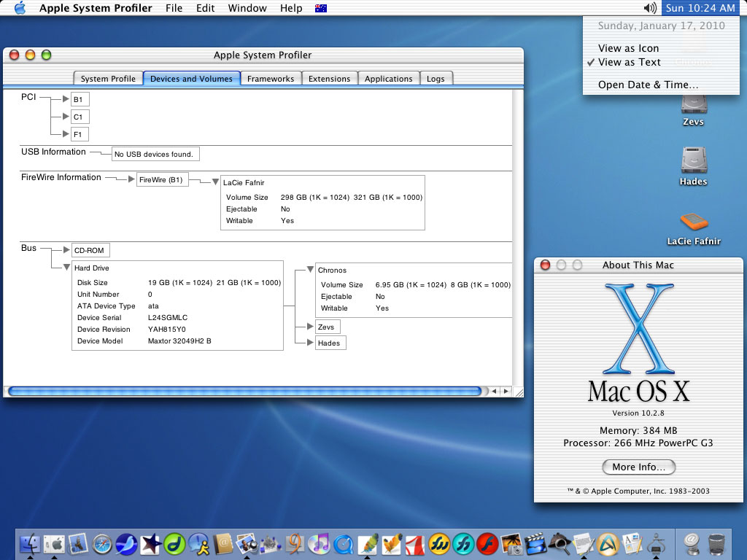The width and height of the screenshot is (747, 560).
Task: Launch TextEdit from the Dock
Action: click(x=584, y=544)
